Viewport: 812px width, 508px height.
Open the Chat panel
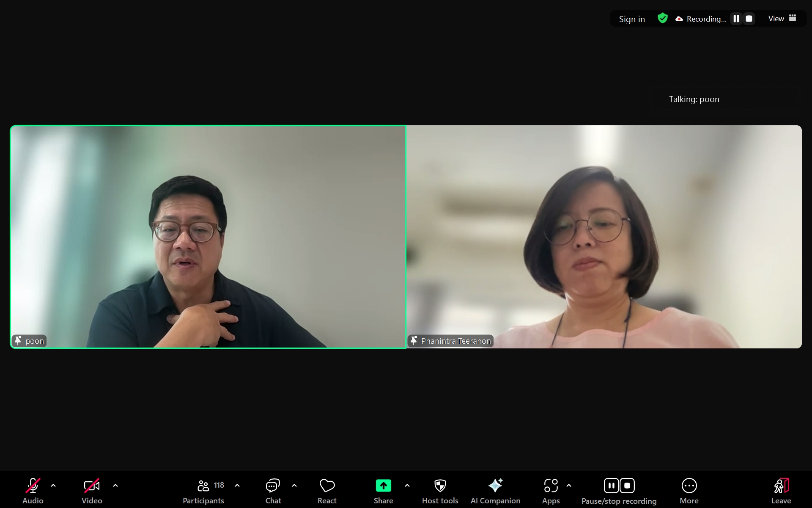(273, 490)
